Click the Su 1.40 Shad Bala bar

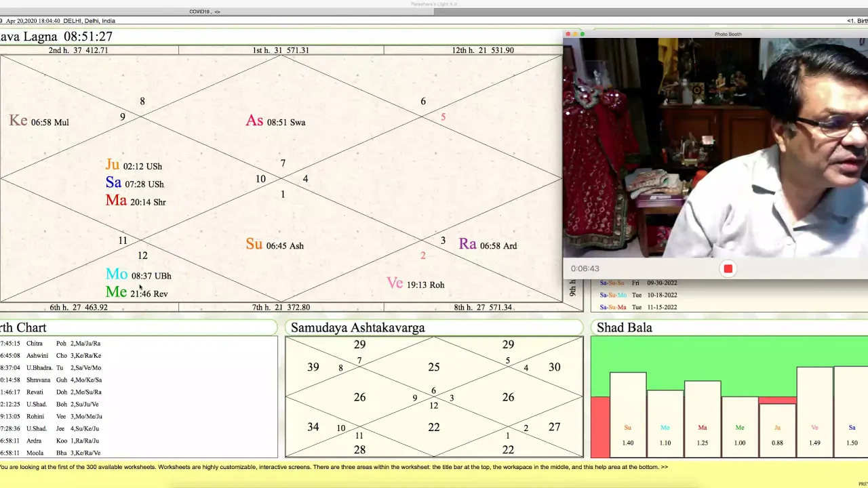pos(628,415)
